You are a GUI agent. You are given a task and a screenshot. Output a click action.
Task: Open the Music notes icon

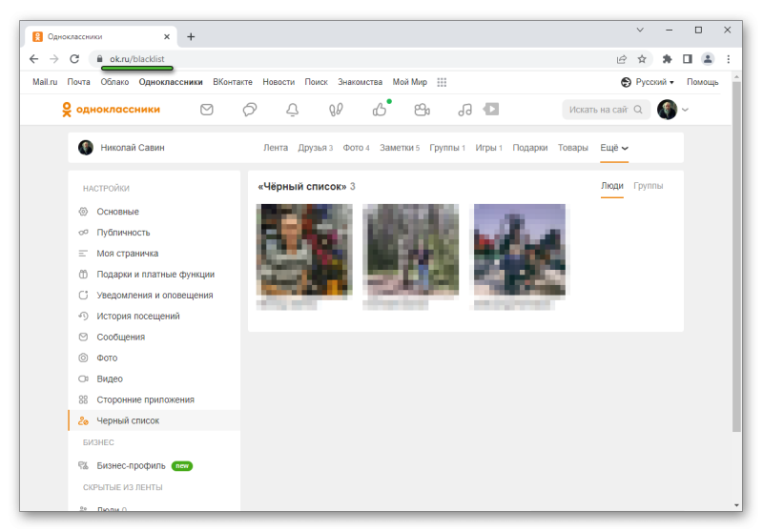(x=464, y=110)
